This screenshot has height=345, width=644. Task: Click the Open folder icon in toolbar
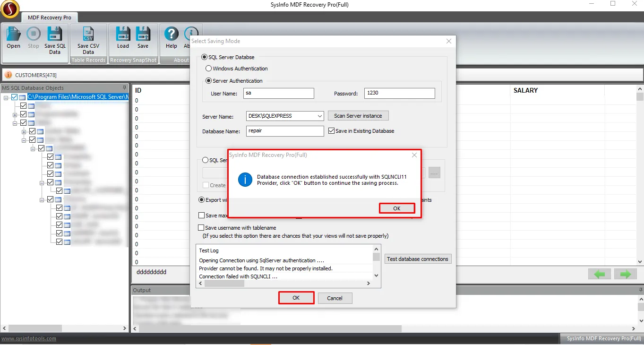tap(13, 34)
